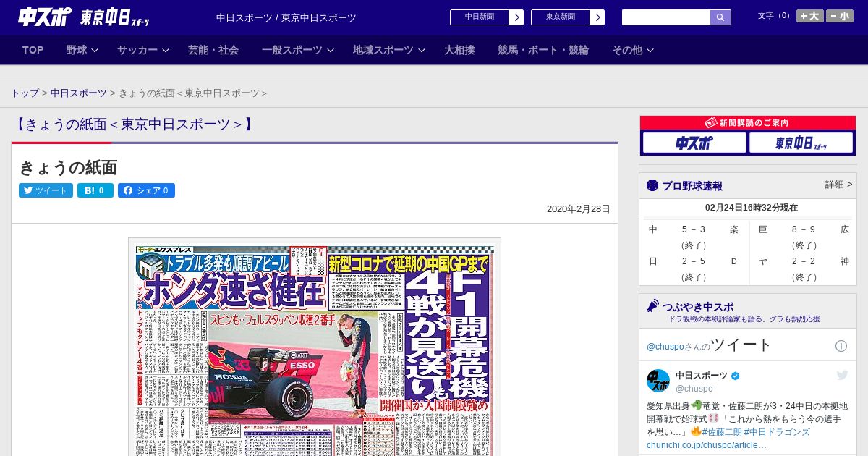Viewport: 868px width, 456px height.
Task: Expand the 地域スポーツ navigation menu
Action: 389,50
